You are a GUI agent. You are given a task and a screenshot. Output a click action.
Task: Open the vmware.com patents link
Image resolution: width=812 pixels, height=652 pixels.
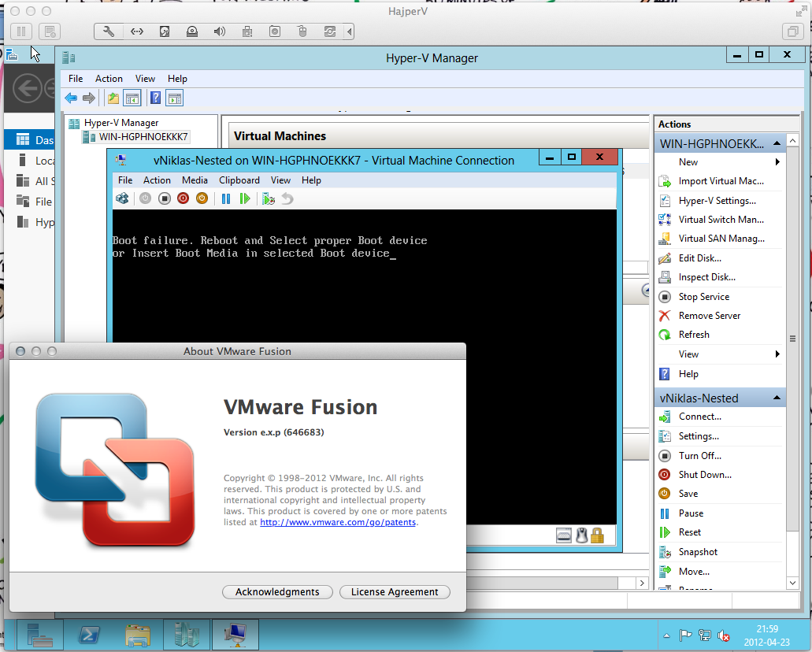click(338, 523)
